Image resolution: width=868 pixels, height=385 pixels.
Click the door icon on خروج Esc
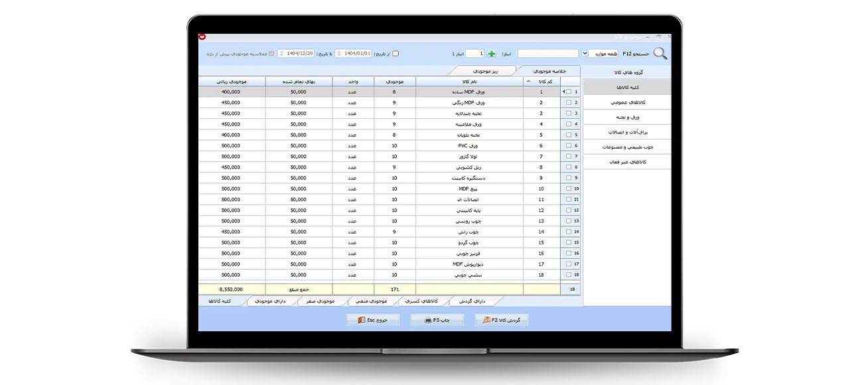pyautogui.click(x=362, y=320)
